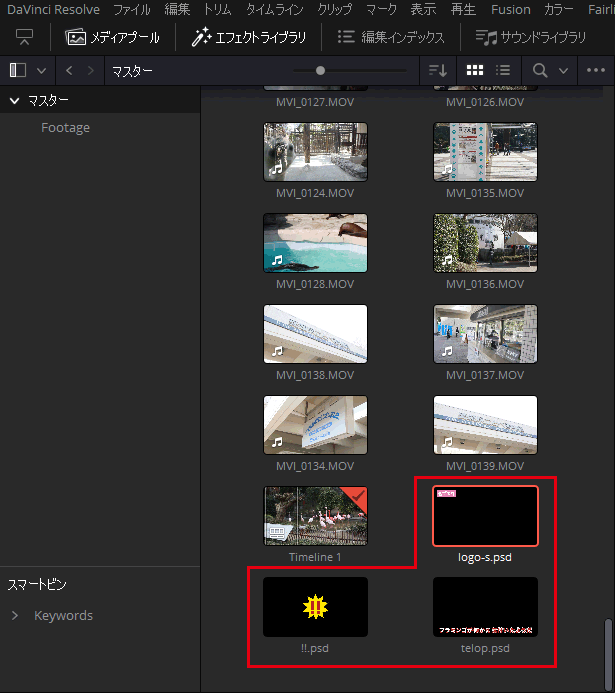The width and height of the screenshot is (615, 693).
Task: Select the MVI_0136.MOV clip thumbnail
Action: 485,243
